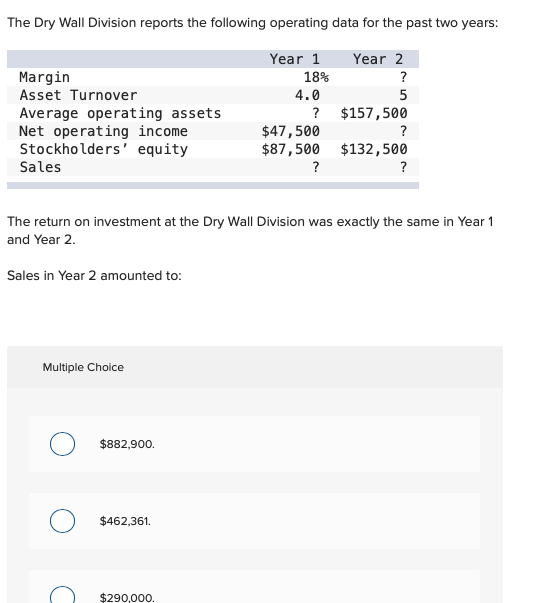Click the Sales row label

tap(40, 167)
